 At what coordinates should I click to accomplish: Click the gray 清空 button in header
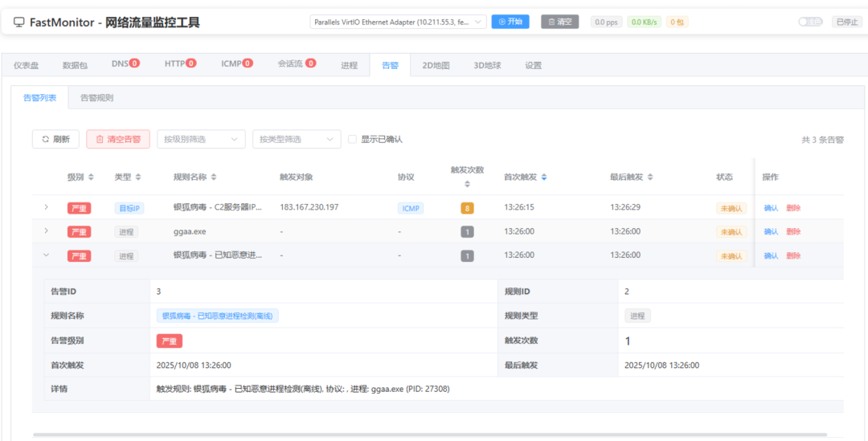[559, 22]
